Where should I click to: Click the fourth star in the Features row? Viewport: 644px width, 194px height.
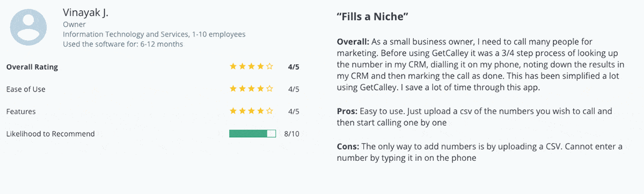(x=260, y=111)
